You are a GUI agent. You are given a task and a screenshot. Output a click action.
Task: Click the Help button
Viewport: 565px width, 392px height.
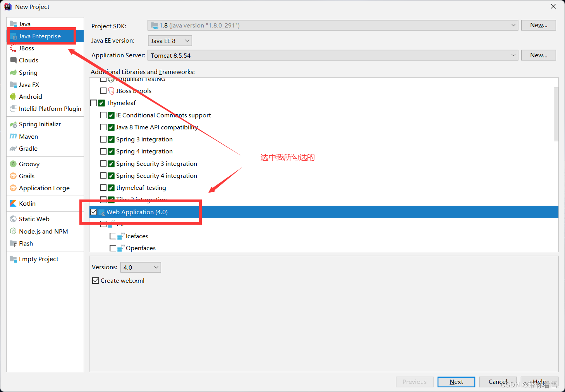pyautogui.click(x=539, y=382)
